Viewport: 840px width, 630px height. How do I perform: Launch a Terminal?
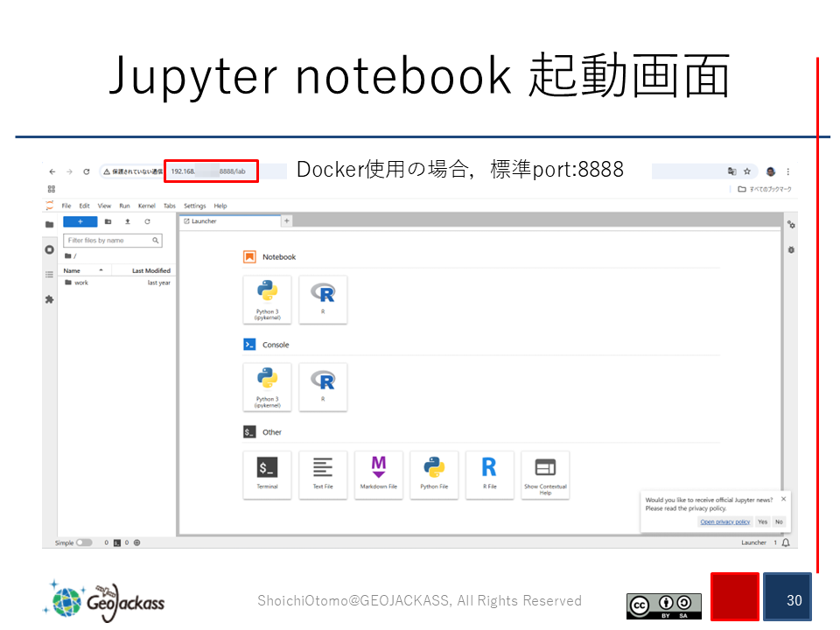pyautogui.click(x=268, y=475)
